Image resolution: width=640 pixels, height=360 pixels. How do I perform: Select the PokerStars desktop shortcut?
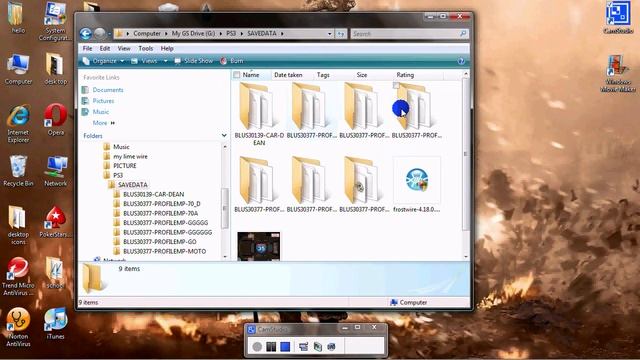tap(56, 222)
